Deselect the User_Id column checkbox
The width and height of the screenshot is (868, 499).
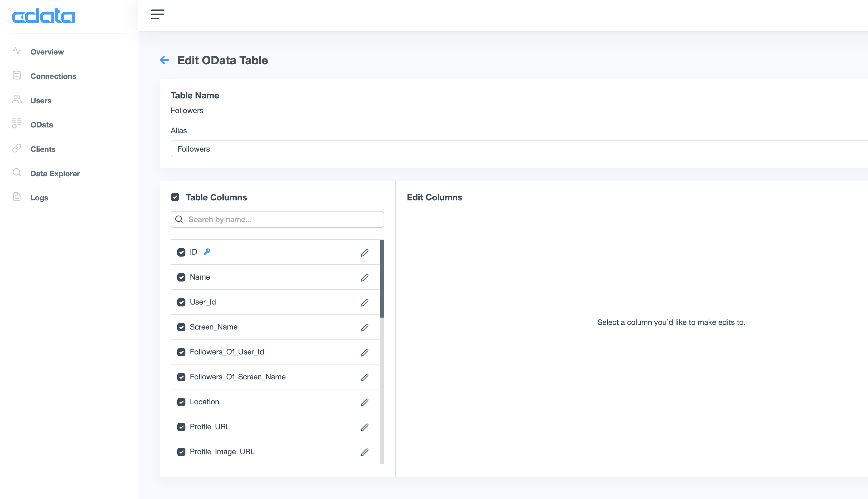(181, 302)
